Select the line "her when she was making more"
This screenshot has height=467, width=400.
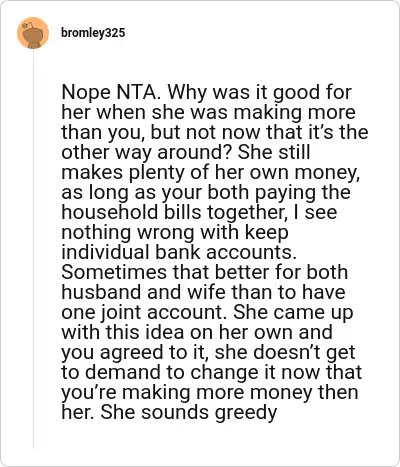[x=208, y=112]
